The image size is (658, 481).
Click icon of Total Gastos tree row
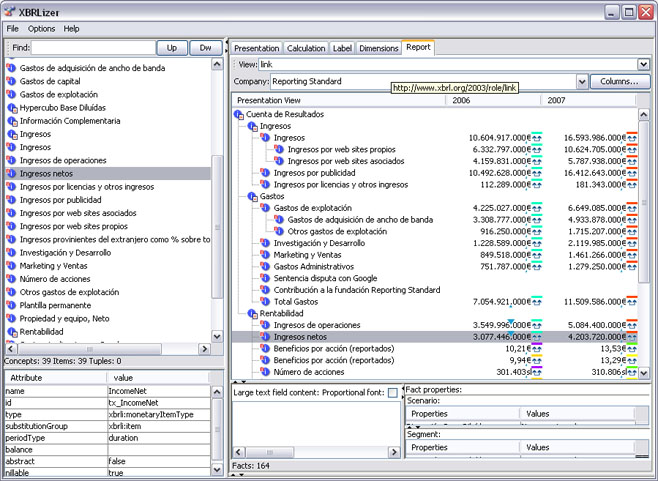point(265,301)
